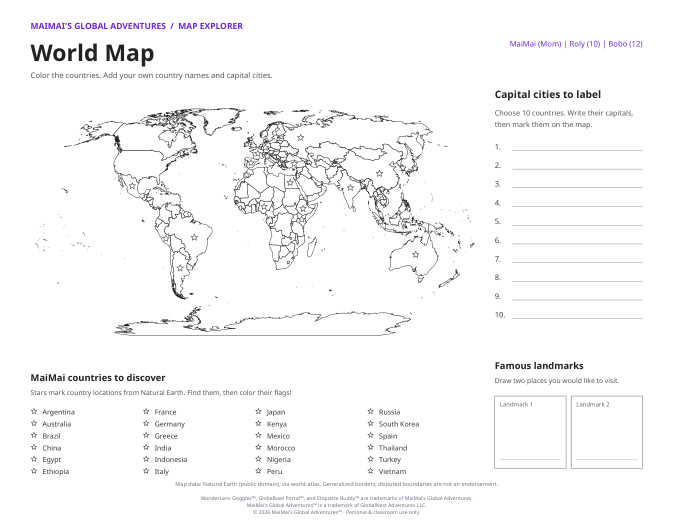Click the star icon beside Egypt
The height and width of the screenshot is (521, 674).
(x=34, y=459)
